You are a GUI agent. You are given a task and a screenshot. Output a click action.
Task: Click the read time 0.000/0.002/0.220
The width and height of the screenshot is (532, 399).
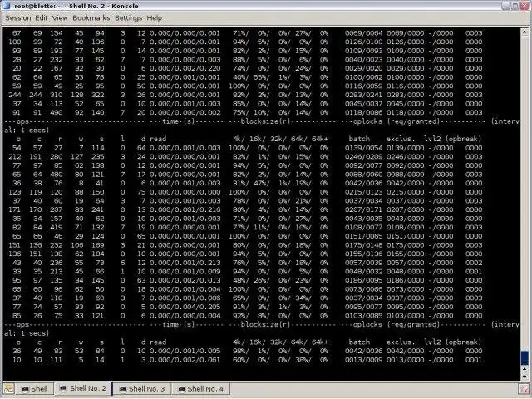185,68
